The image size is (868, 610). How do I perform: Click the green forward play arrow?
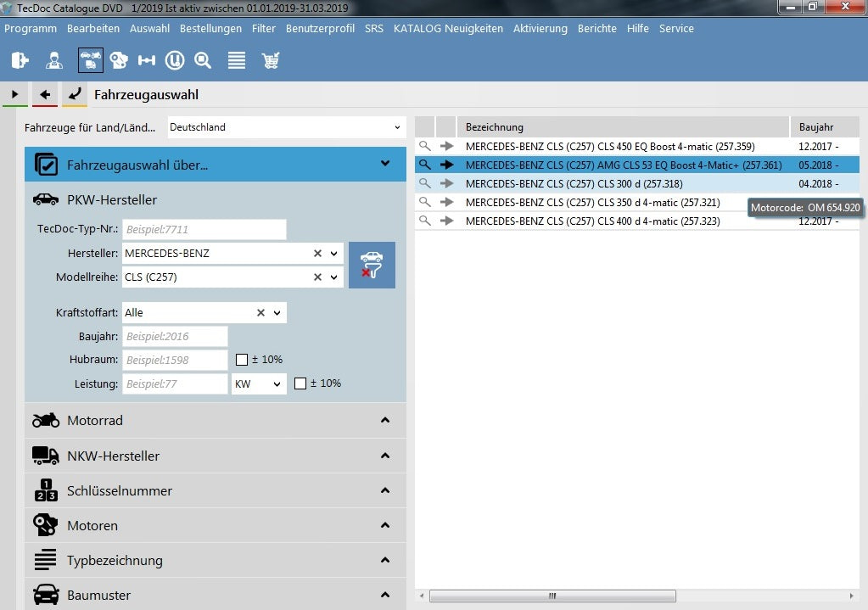tap(15, 95)
